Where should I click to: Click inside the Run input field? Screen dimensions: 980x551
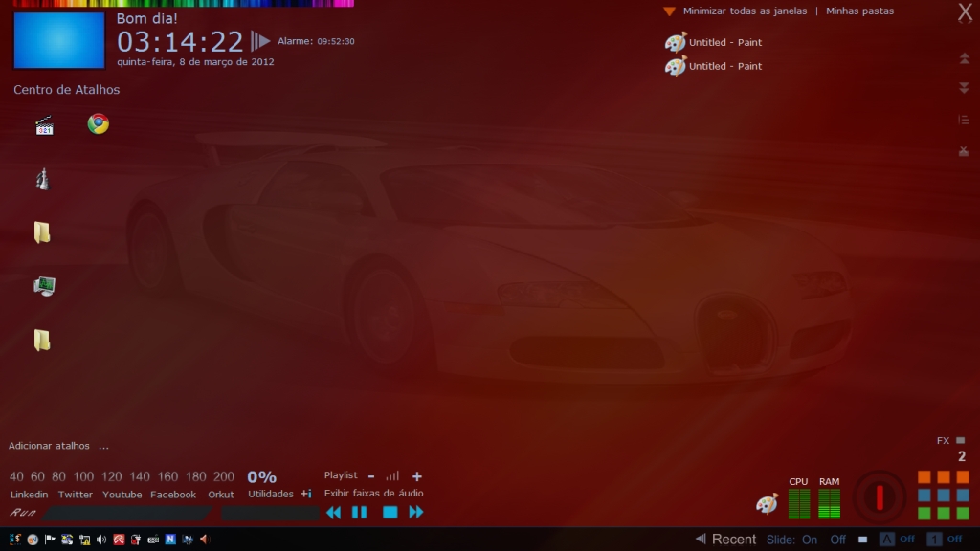click(127, 513)
